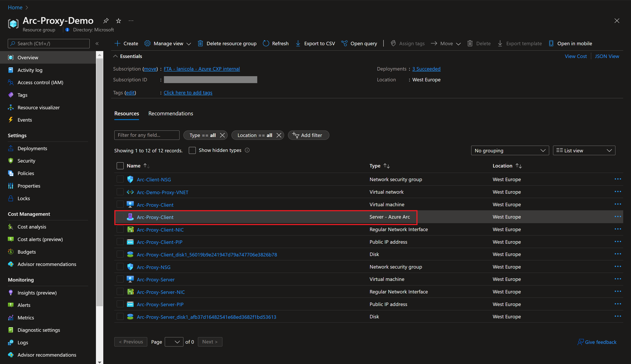This screenshot has height=364, width=631.
Task: Collapse the Essentials section
Action: point(116,56)
